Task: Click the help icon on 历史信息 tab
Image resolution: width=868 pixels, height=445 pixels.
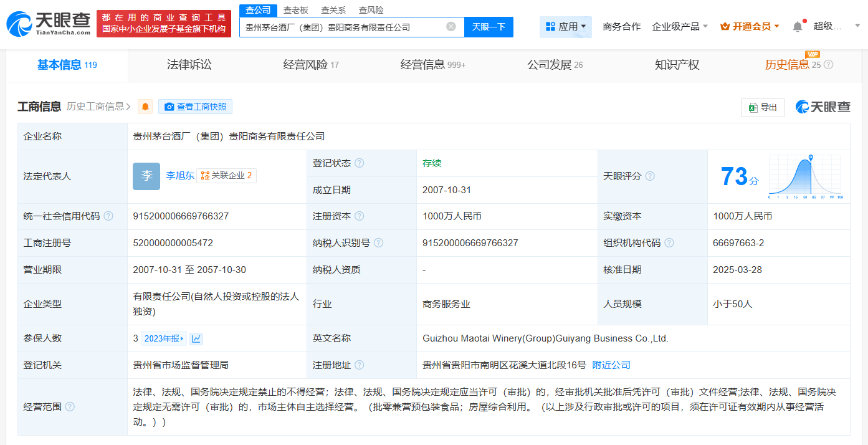Action: pyautogui.click(x=828, y=65)
